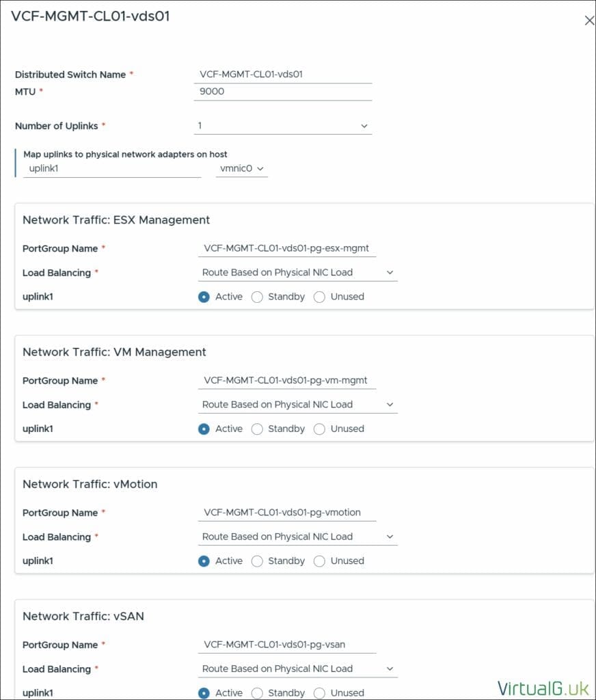Edit the vSAN PortGroup Name field
This screenshot has width=596, height=700.
287,645
